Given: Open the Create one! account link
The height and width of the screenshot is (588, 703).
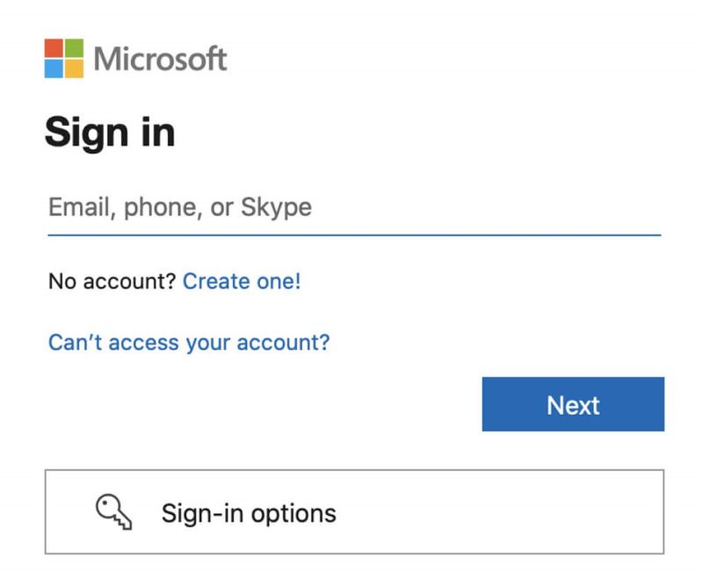Looking at the screenshot, I should 242,281.
